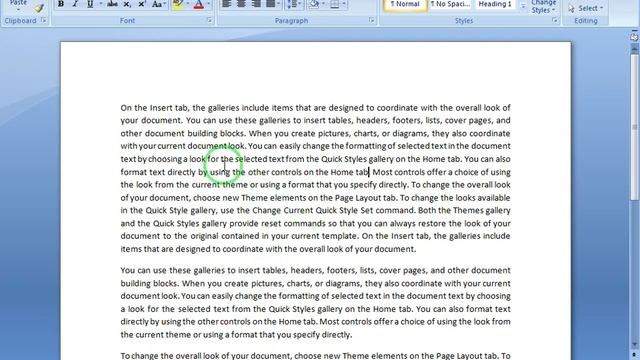Open the font color dropdown arrow
The width and height of the screenshot is (640, 360).
(x=209, y=4)
